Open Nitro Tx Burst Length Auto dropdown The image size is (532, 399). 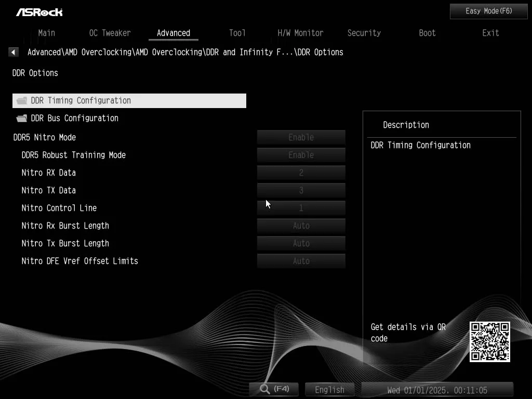pos(301,243)
